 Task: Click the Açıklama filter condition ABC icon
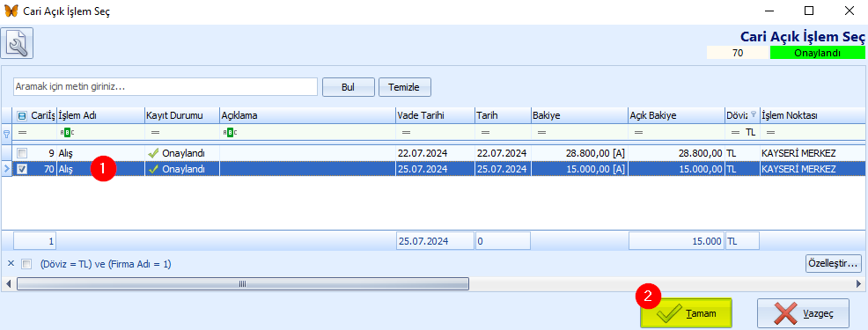coord(229,133)
